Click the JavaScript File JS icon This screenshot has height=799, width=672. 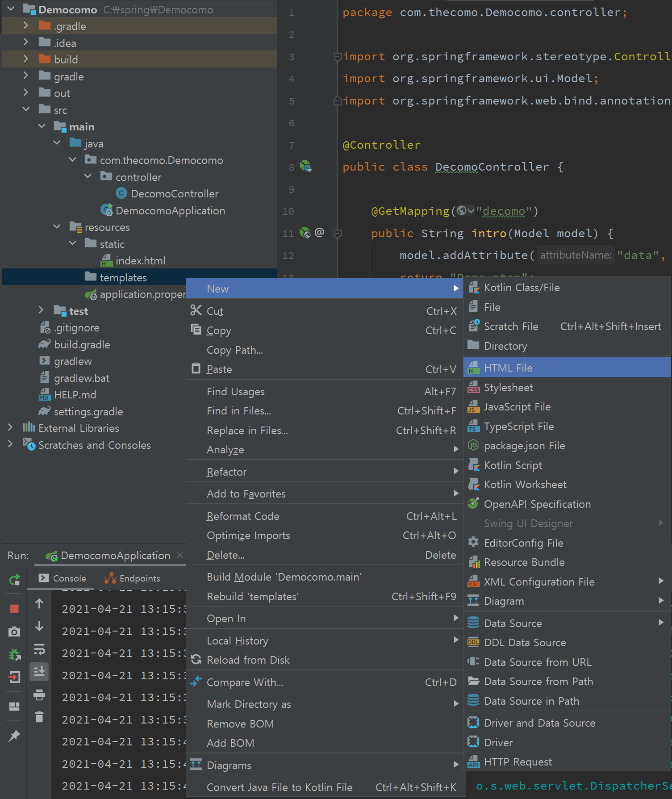point(473,406)
